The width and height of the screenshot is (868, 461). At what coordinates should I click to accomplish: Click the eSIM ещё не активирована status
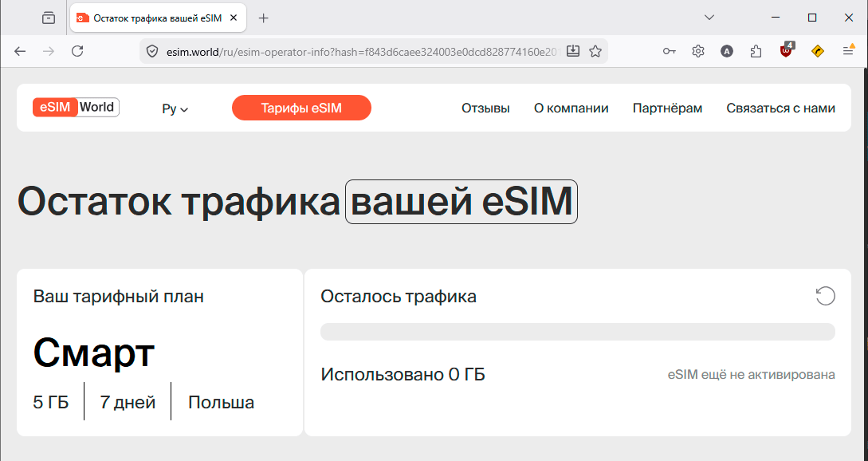[751, 375]
